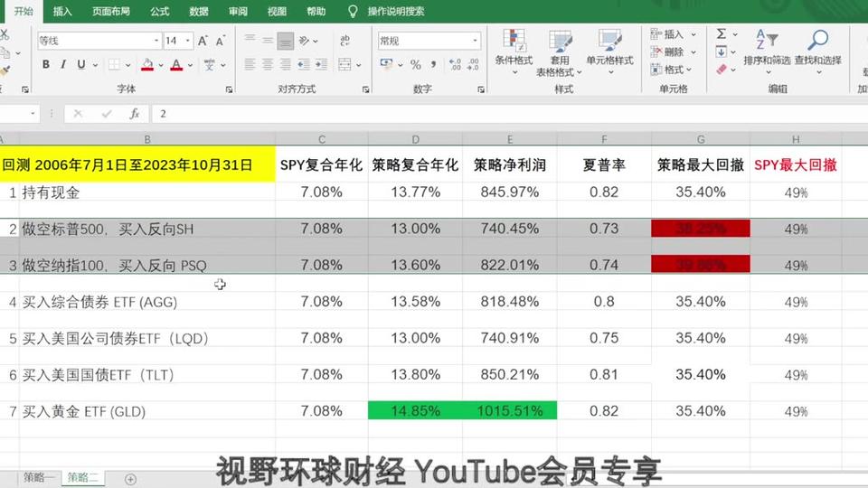Open the 视图 ribbon tab
This screenshot has width=868, height=488.
tap(277, 11)
